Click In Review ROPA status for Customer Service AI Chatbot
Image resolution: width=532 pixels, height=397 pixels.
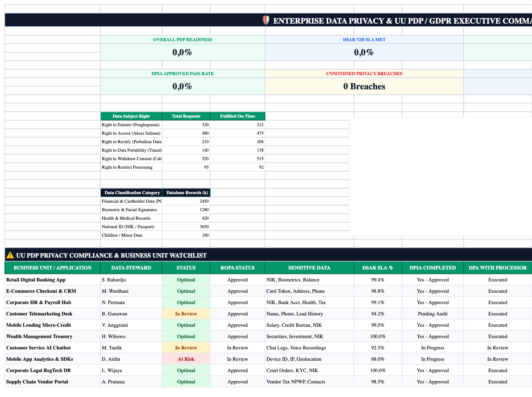click(238, 348)
